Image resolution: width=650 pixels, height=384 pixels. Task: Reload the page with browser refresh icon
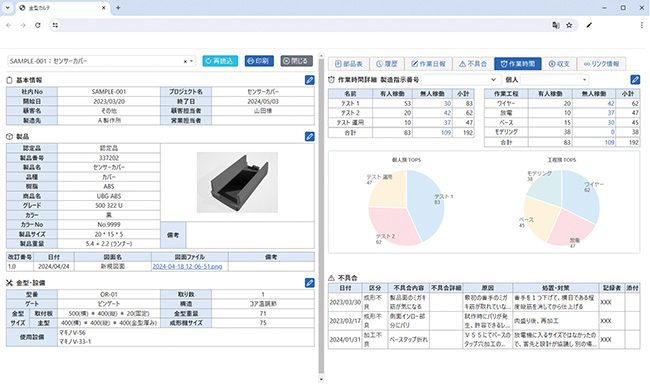pyautogui.click(x=38, y=25)
